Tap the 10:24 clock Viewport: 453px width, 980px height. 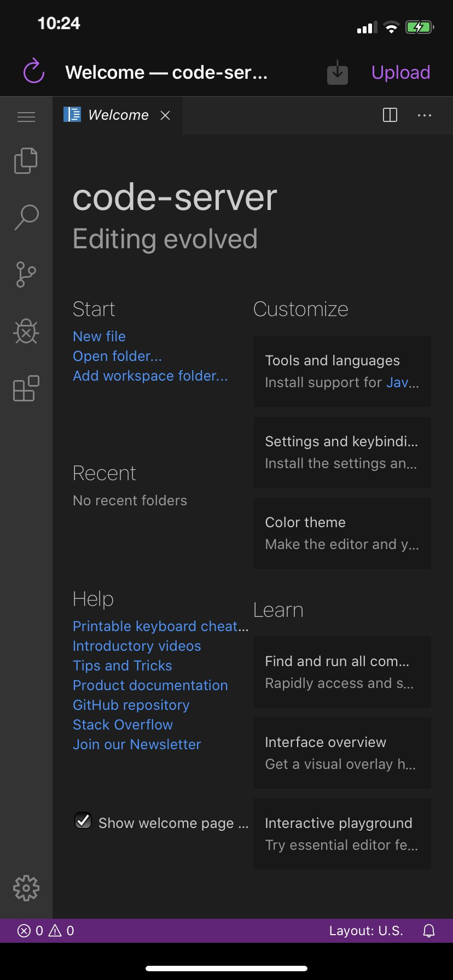pos(59,23)
